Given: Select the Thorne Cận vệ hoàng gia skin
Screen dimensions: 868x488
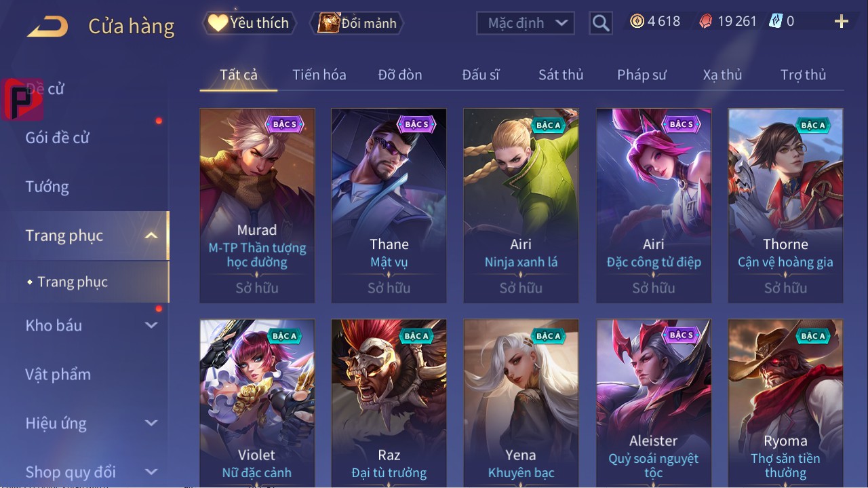Looking at the screenshot, I should [x=785, y=205].
